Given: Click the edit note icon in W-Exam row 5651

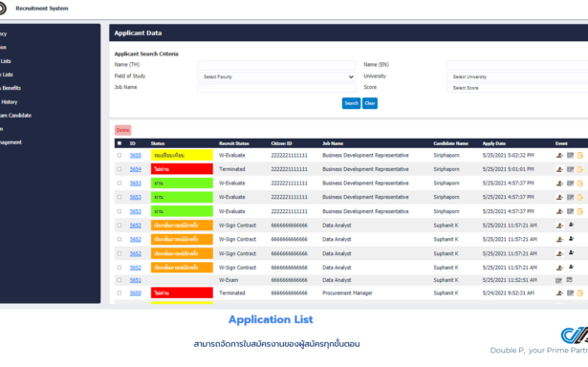Looking at the screenshot, I should tap(558, 280).
